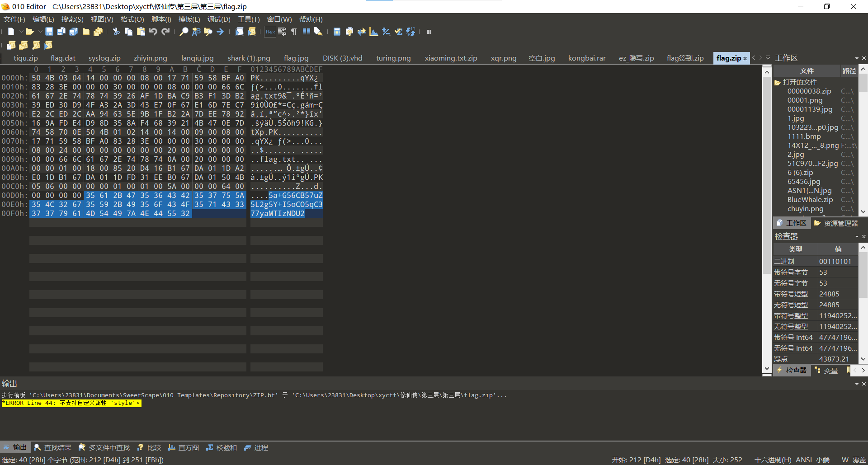Open the 检查器 panel options dropdown
This screenshot has width=868, height=465.
pos(857,237)
